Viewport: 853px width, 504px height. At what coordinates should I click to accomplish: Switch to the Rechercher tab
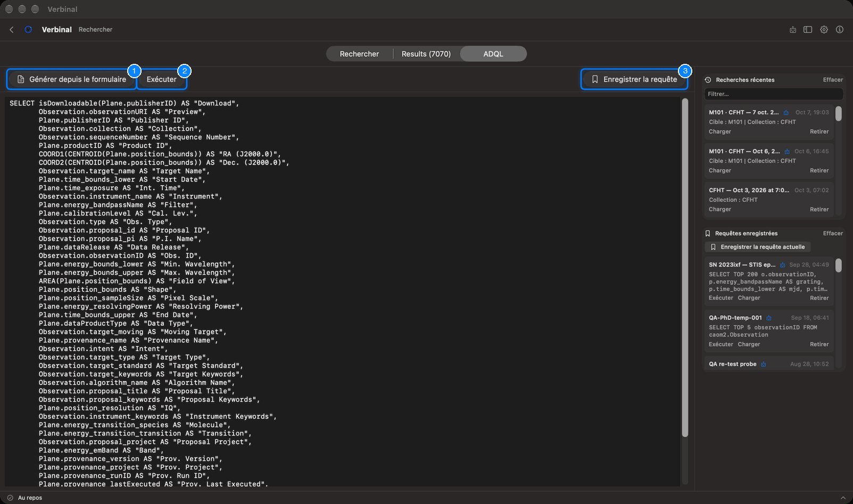click(359, 54)
